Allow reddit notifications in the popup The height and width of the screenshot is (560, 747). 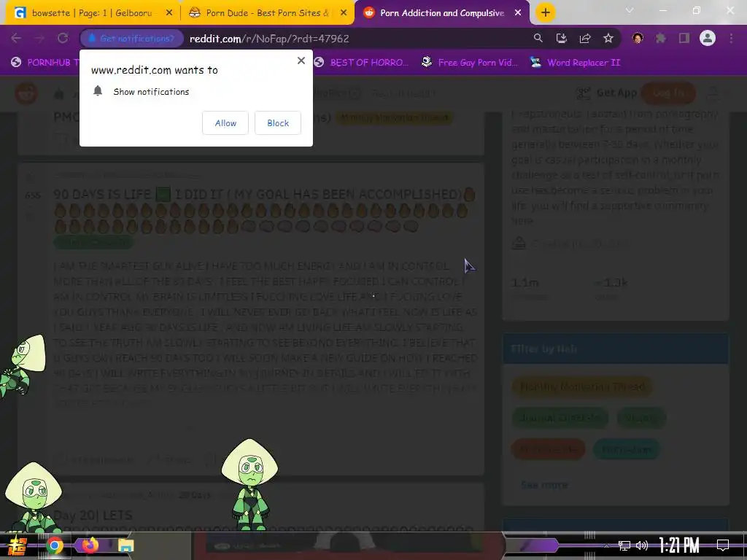coord(225,122)
